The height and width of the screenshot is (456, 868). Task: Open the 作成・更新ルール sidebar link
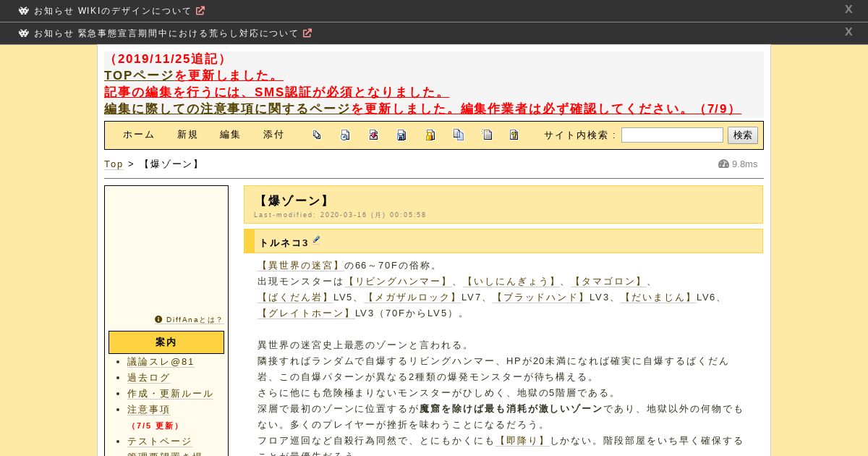[x=171, y=394]
